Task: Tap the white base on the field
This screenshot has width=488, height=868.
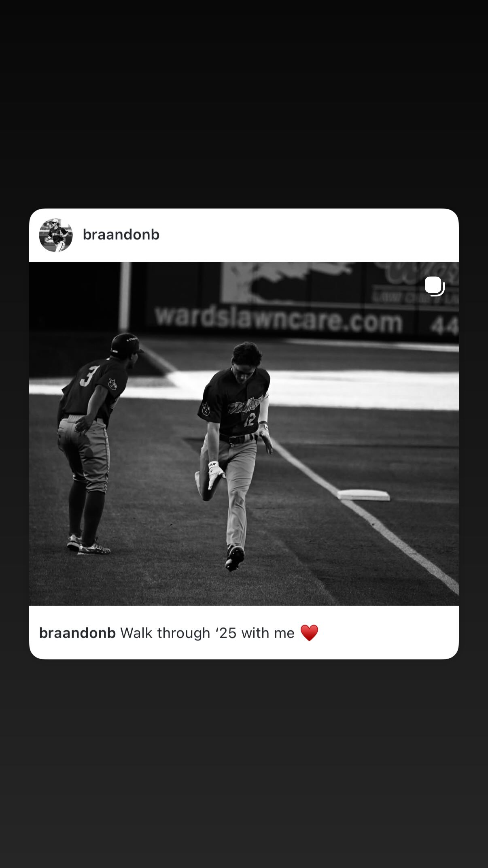Action: 364,495
